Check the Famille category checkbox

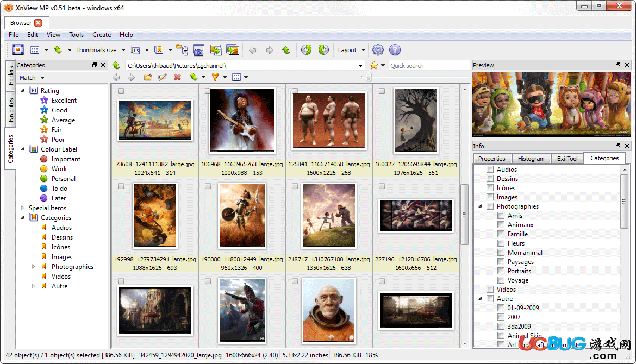coord(501,234)
